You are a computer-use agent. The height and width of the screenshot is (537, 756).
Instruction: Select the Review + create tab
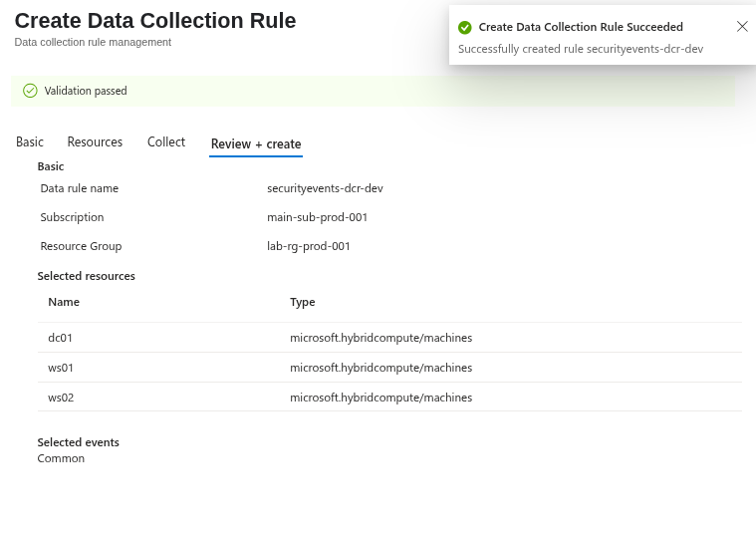256,144
